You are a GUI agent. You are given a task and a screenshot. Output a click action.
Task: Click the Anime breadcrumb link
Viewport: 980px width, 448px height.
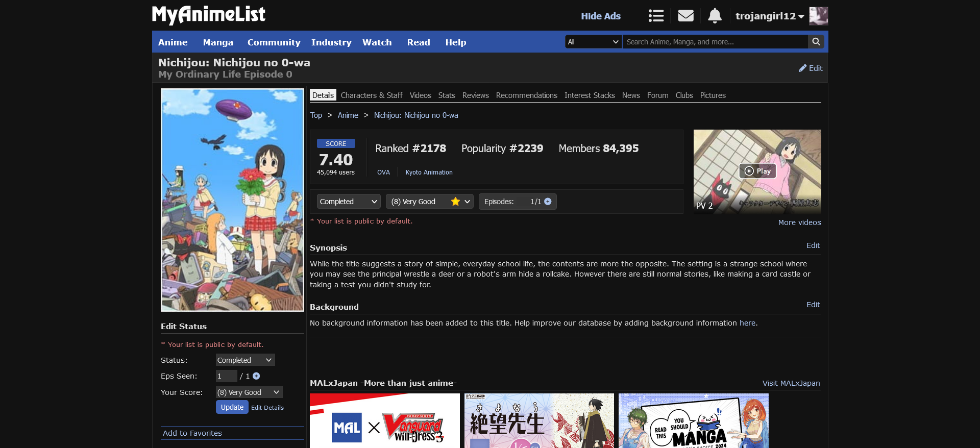coord(348,115)
